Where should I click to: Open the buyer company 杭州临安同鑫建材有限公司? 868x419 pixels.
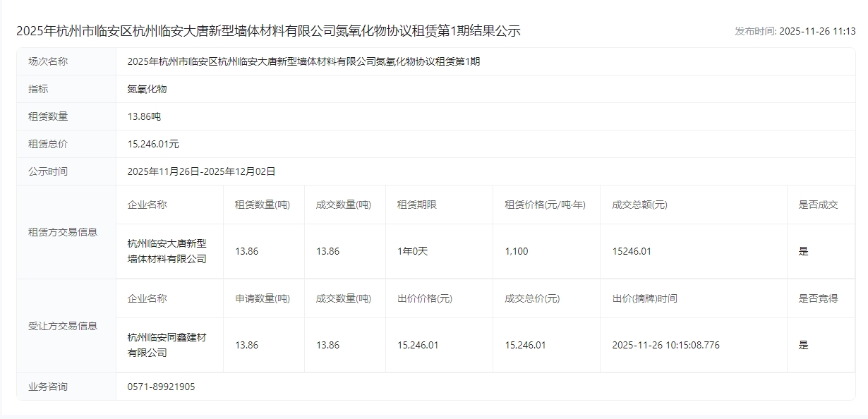[x=167, y=345]
